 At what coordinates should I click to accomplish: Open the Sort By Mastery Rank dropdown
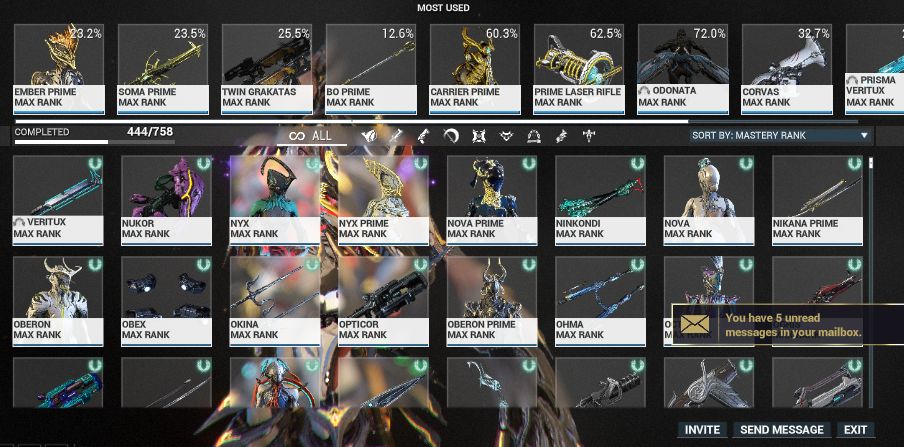pos(781,136)
